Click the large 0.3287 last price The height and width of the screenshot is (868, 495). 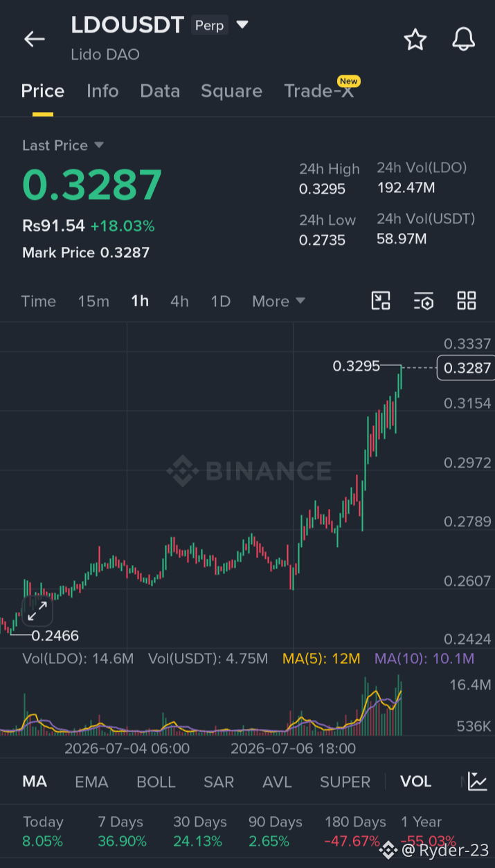click(92, 185)
